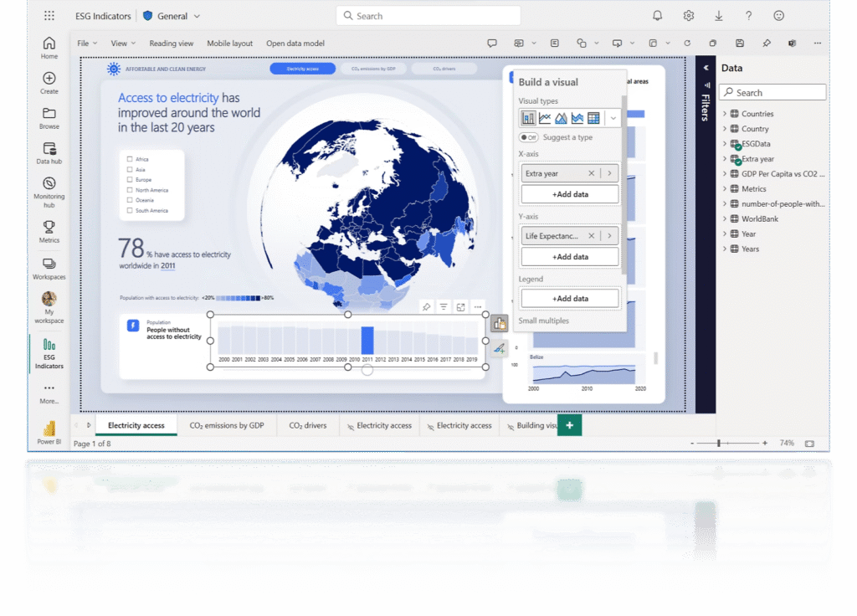Viewport: 857px width, 616px height.
Task: Click the notifications bell icon
Action: coord(658,16)
